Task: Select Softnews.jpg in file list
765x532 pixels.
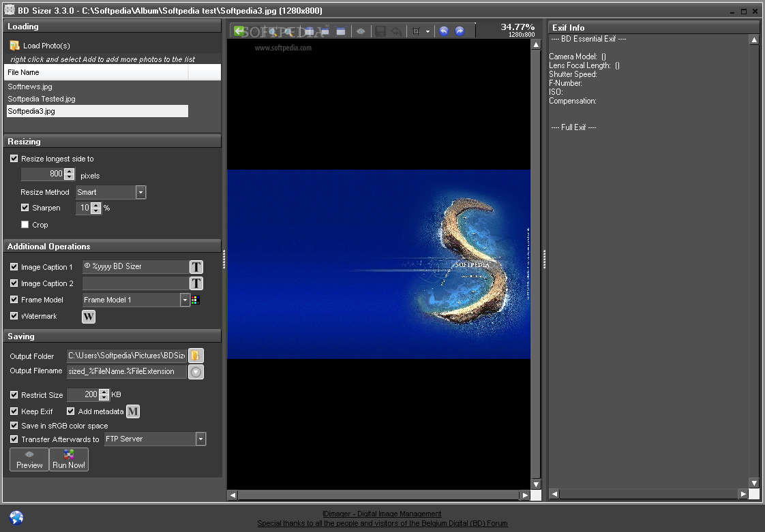Action: [30, 87]
